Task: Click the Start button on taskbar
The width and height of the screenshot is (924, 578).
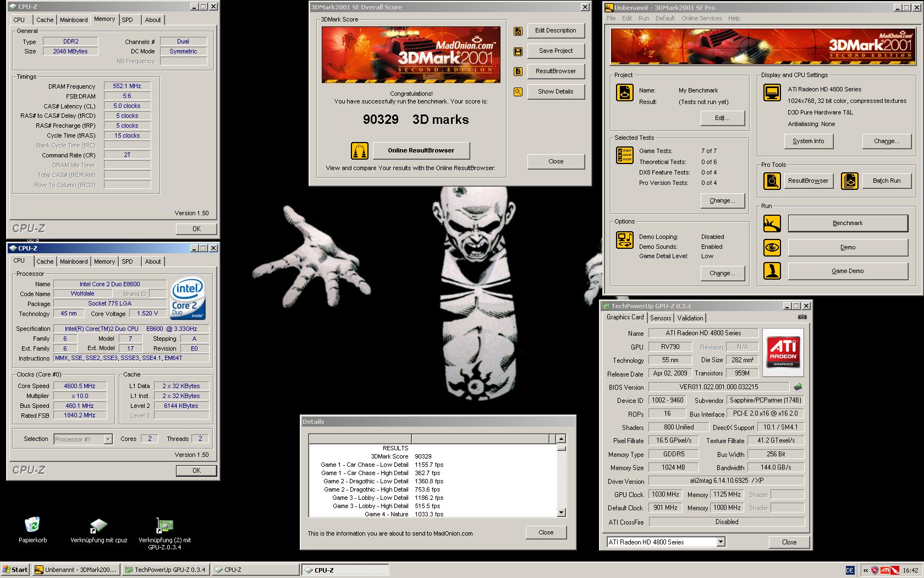Action: [x=15, y=570]
